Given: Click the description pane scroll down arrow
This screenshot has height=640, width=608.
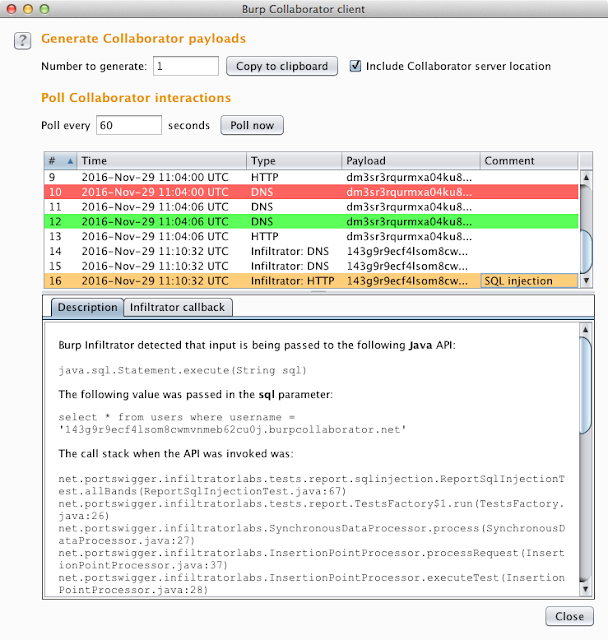Looking at the screenshot, I should pos(586,589).
